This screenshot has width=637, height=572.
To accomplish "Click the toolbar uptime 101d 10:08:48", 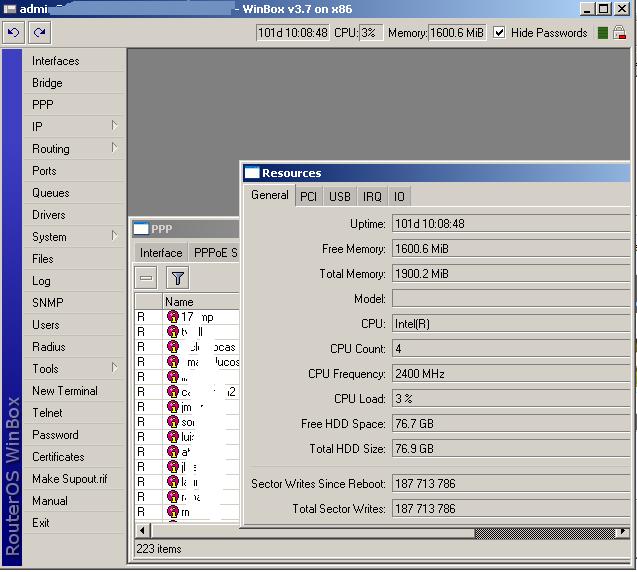I will [292, 32].
